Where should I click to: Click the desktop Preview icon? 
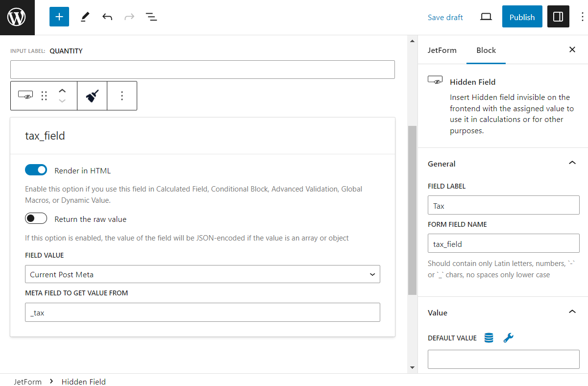pyautogui.click(x=486, y=16)
